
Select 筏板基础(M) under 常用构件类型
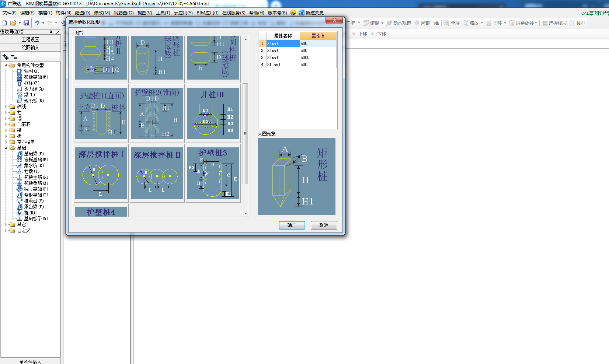point(36,77)
